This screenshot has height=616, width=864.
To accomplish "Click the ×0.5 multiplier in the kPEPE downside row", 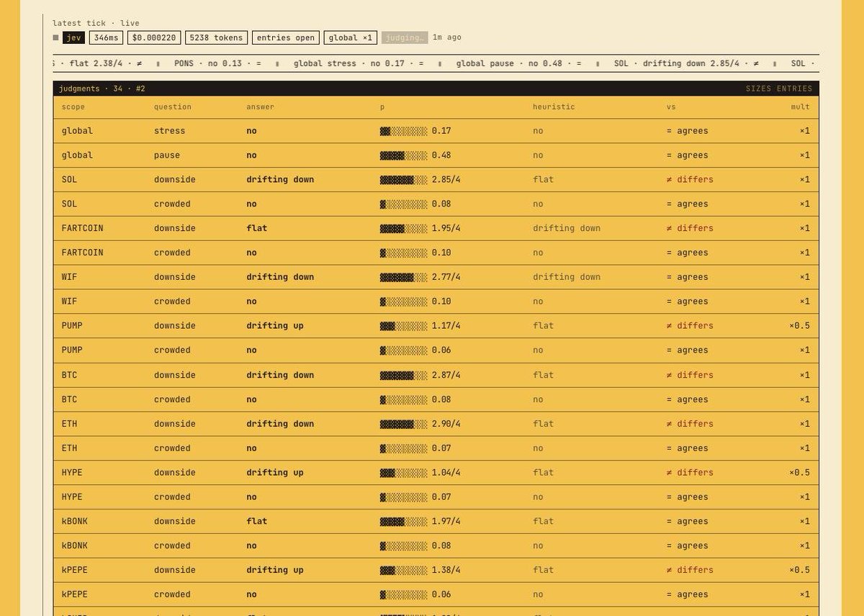I will click(799, 570).
